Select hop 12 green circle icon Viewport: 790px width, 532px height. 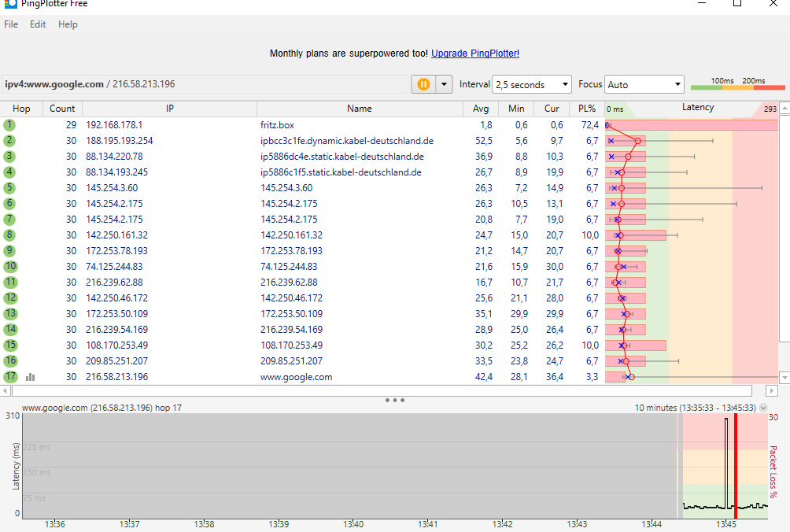[10, 297]
